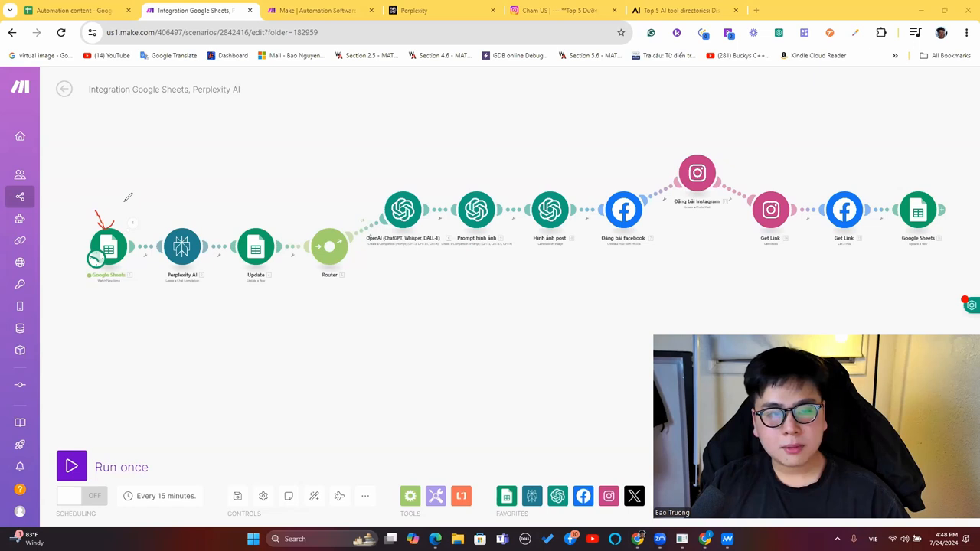Click the browser address bar URL
The height and width of the screenshot is (551, 980).
(x=212, y=32)
